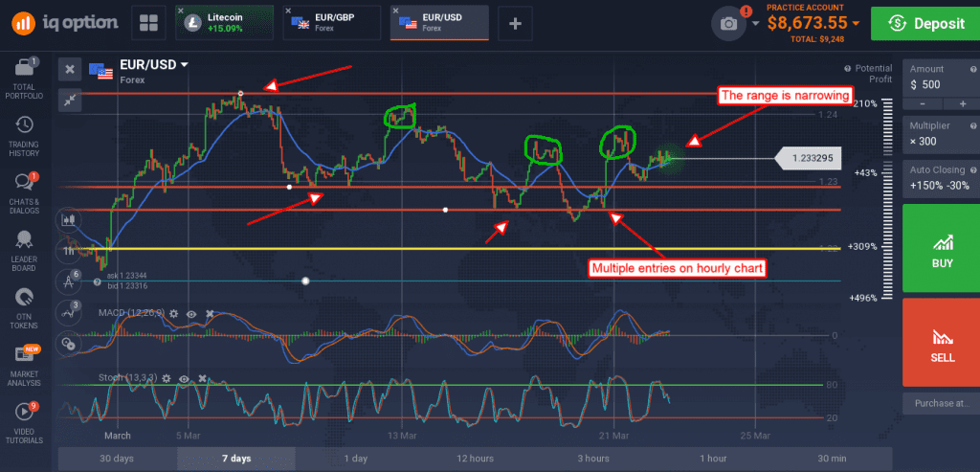Select 7 days timeframe
Image resolution: width=980 pixels, height=472 pixels.
click(x=236, y=459)
